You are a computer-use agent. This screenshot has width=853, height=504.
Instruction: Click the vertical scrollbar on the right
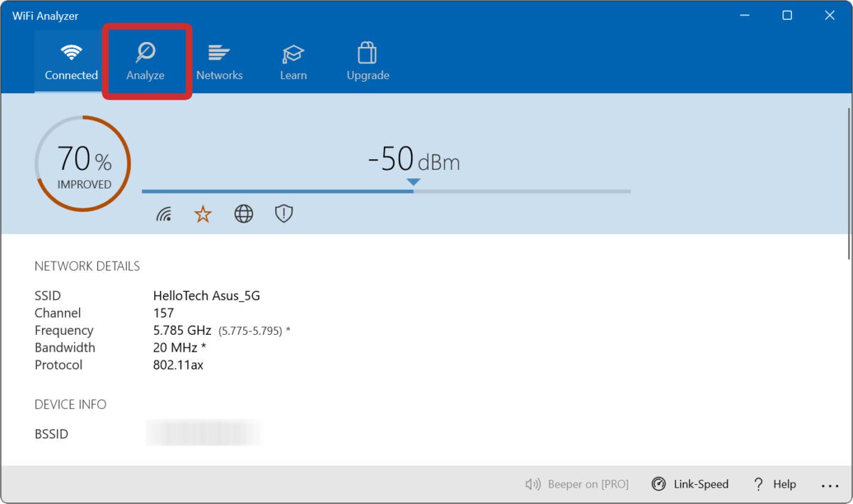pos(849,185)
